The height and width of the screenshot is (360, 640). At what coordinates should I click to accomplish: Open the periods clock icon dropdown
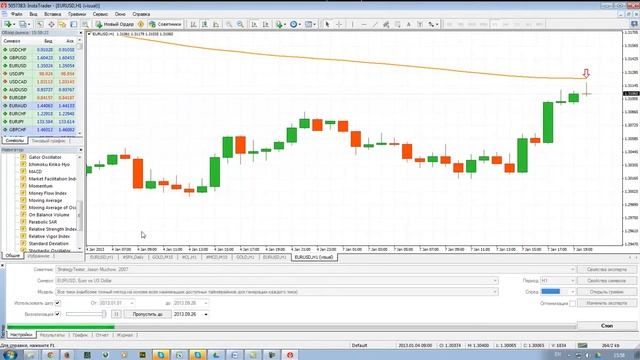tap(295, 24)
